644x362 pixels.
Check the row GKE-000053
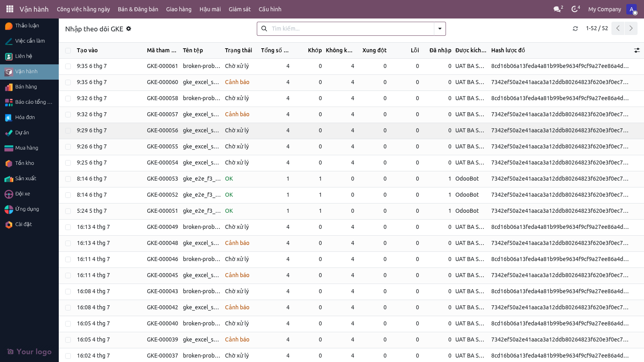68,179
